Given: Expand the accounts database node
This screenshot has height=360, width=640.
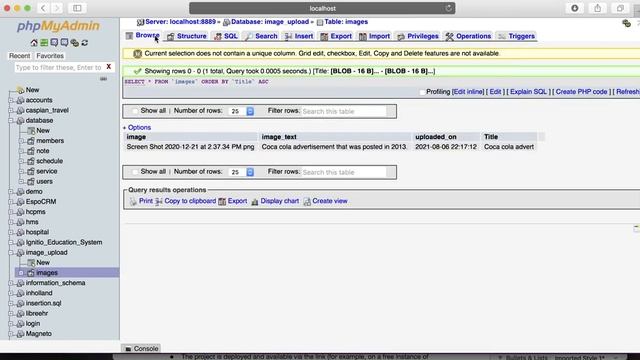Looking at the screenshot, I should [x=11, y=100].
